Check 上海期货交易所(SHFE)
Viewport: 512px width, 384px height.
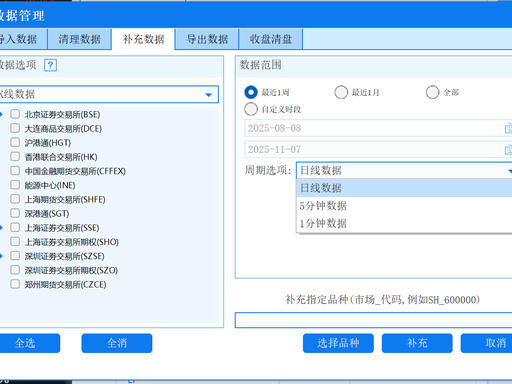pyautogui.click(x=15, y=199)
